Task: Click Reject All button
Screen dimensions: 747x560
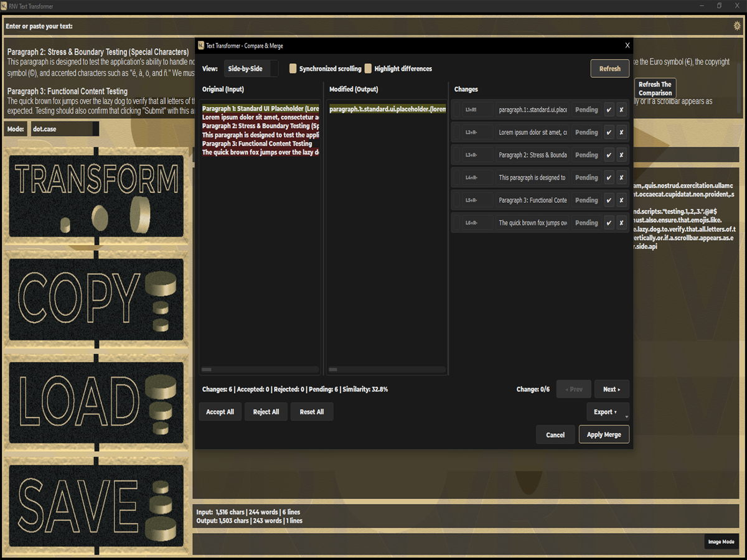Action: point(266,412)
